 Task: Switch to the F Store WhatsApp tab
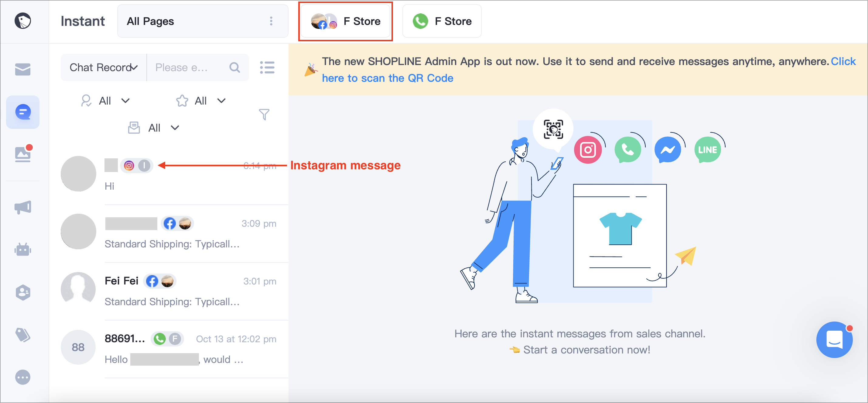click(x=442, y=21)
